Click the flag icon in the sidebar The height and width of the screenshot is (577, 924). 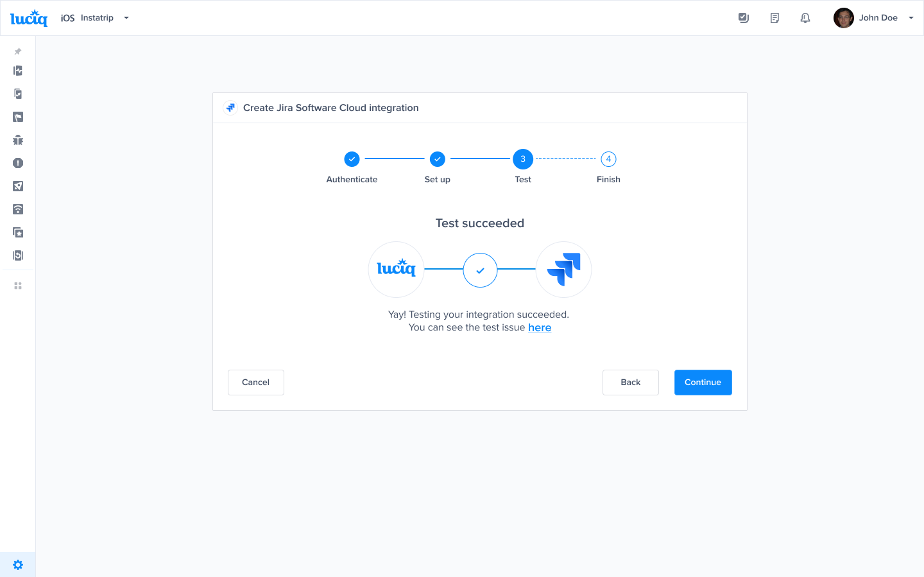(x=18, y=117)
